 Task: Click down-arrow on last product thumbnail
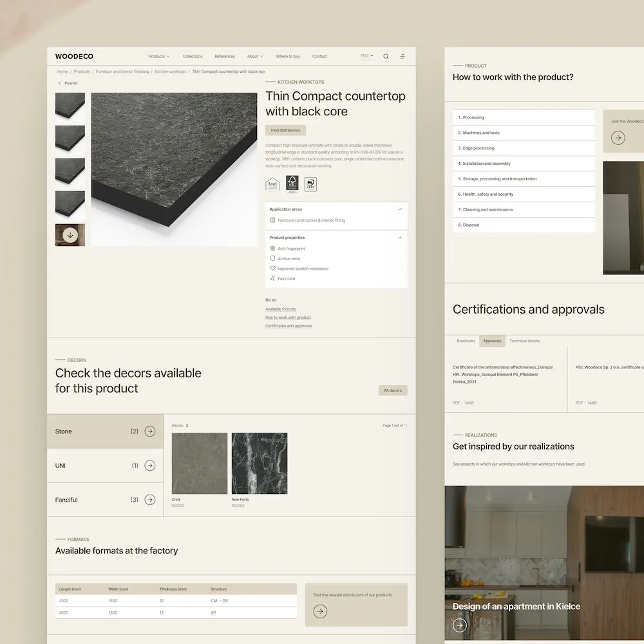(70, 235)
